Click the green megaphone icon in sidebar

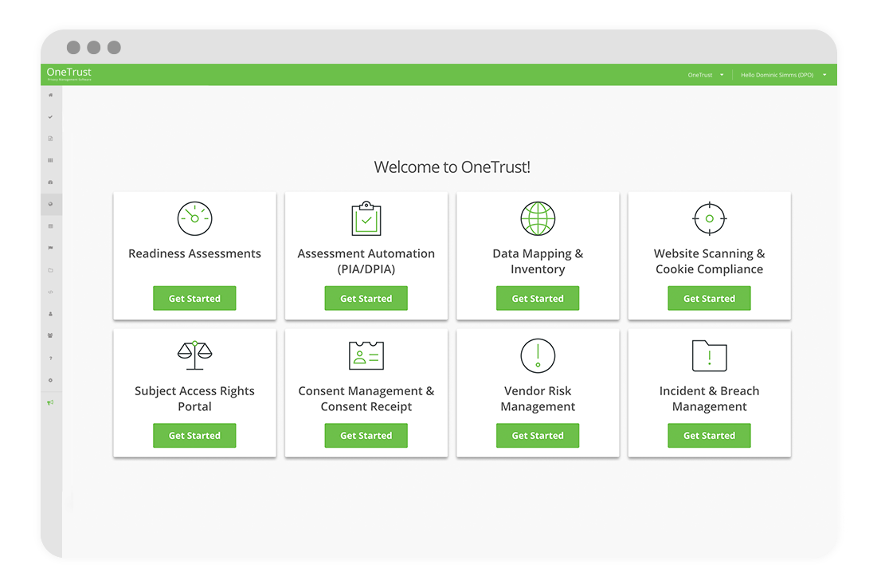pyautogui.click(x=50, y=402)
